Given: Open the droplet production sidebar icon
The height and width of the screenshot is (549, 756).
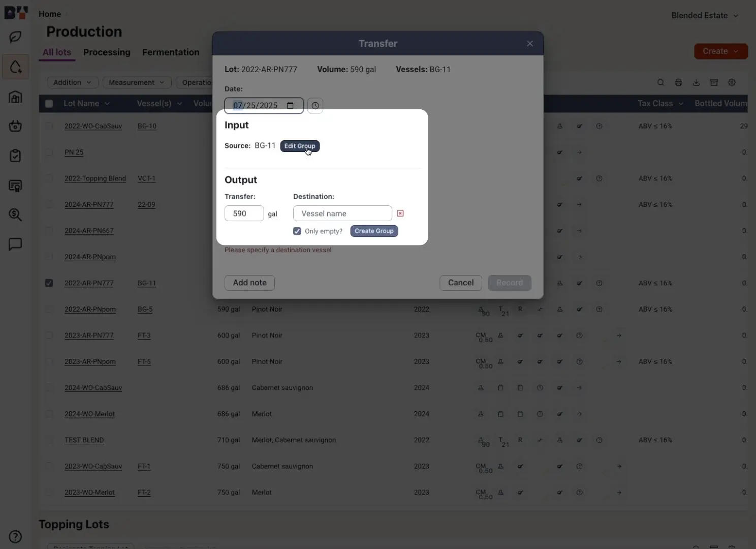Looking at the screenshot, I should tap(15, 67).
